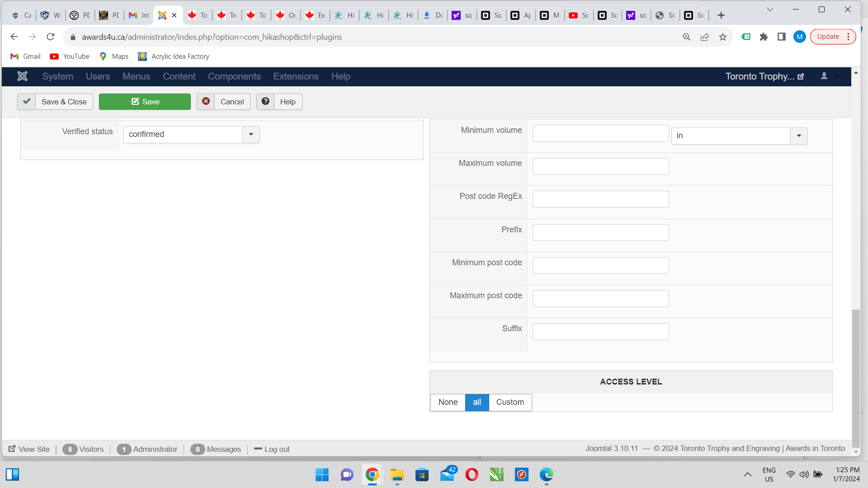Viewport: 868px width, 488px height.
Task: Choose the Custom access level
Action: [x=510, y=402]
